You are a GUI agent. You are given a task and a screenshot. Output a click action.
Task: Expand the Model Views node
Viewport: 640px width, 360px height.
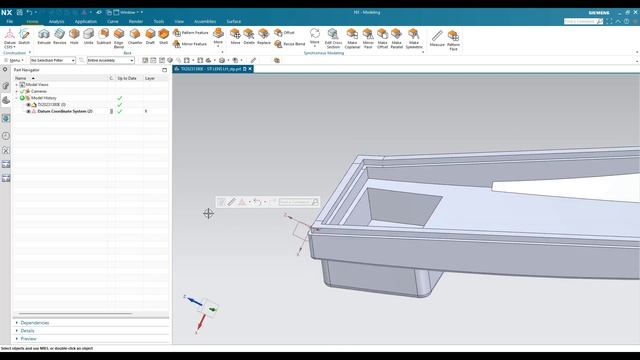17,84
